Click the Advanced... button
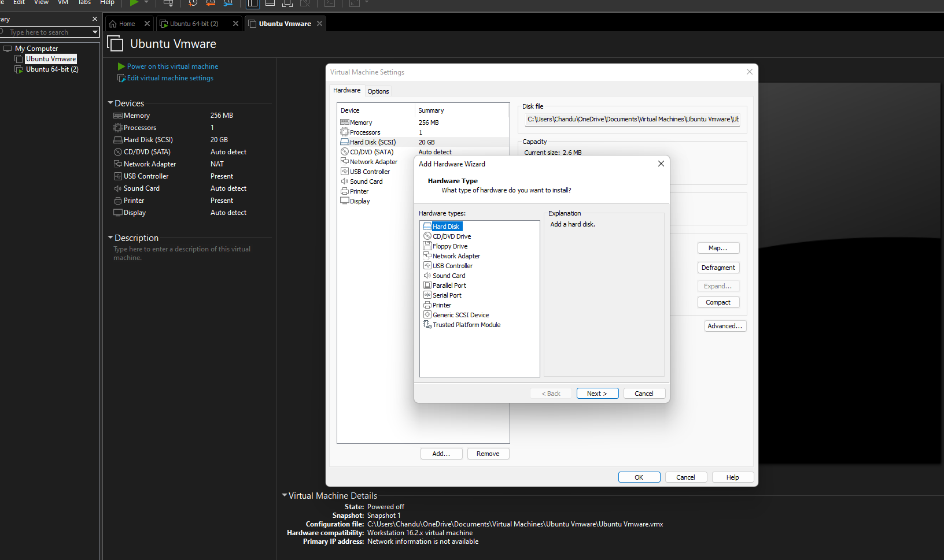 point(725,326)
